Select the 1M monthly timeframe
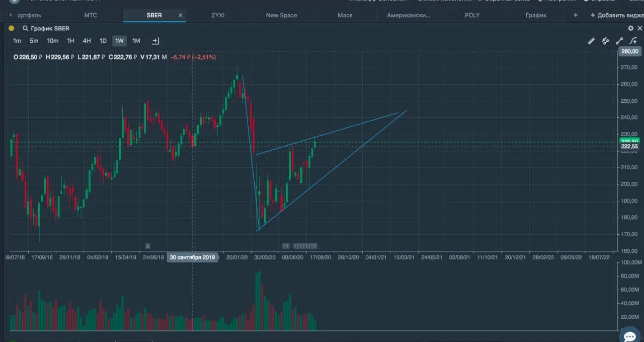The height and width of the screenshot is (342, 644). pyautogui.click(x=136, y=41)
